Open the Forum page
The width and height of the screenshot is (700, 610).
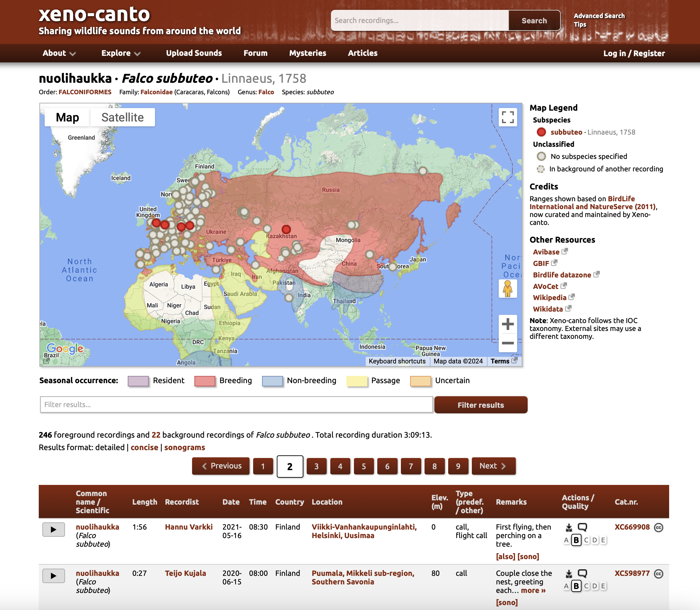tap(255, 53)
